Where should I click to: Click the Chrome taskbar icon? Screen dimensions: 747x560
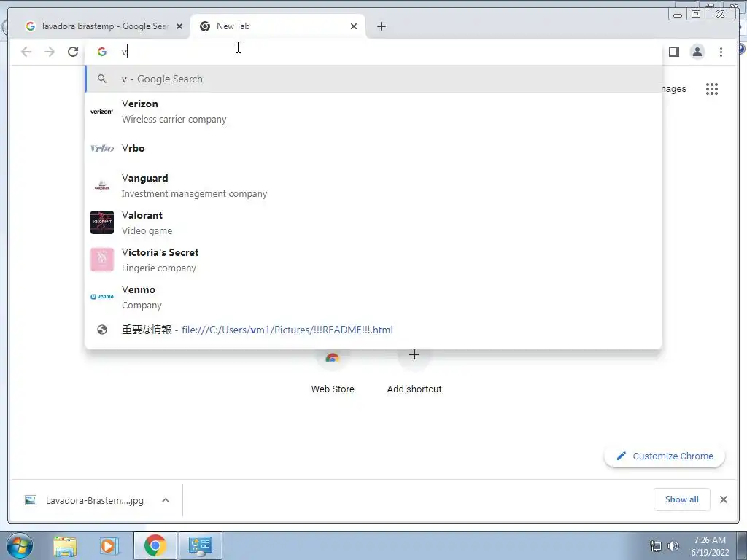(155, 545)
